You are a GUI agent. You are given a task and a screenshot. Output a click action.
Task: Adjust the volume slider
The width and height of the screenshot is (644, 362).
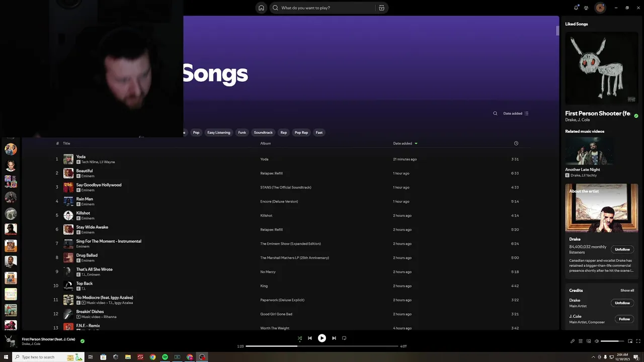[x=612, y=341]
